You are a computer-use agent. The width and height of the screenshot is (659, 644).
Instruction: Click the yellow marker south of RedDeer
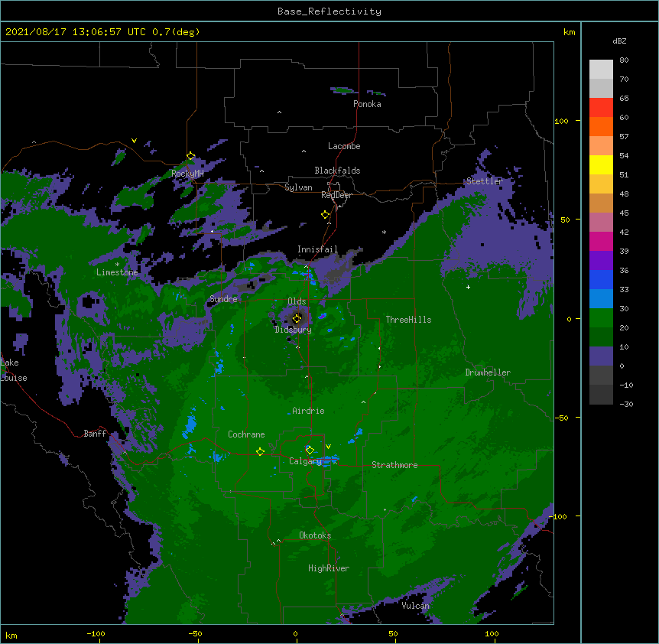(325, 215)
